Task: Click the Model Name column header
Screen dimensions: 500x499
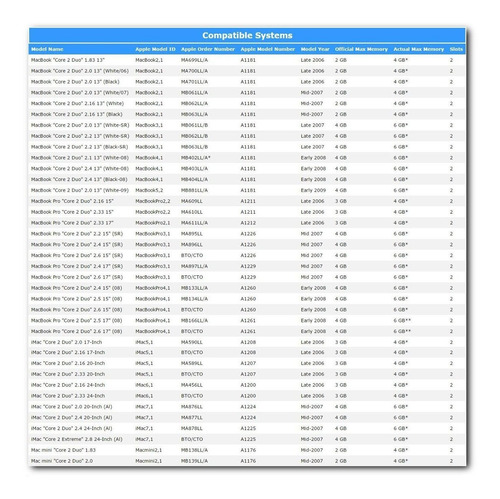Action: tap(47, 49)
